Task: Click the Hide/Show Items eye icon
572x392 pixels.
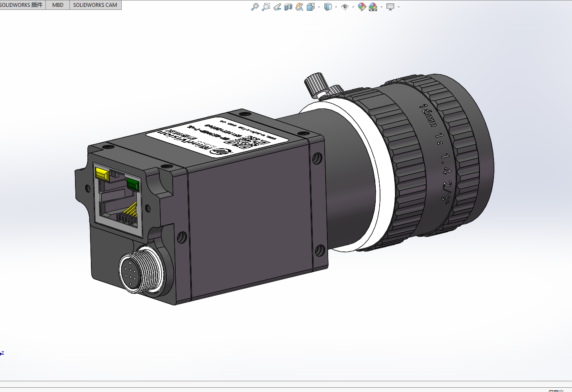Action: (x=345, y=7)
